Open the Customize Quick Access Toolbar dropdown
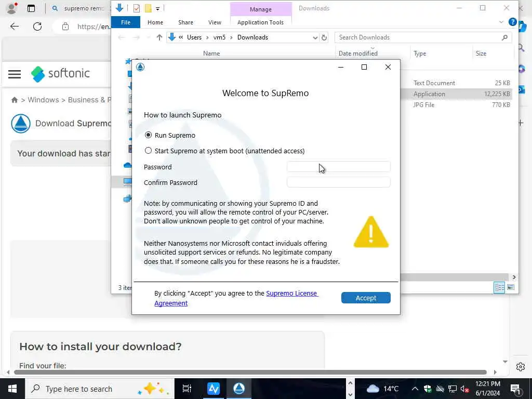Image resolution: width=532 pixels, height=399 pixels. [x=158, y=9]
